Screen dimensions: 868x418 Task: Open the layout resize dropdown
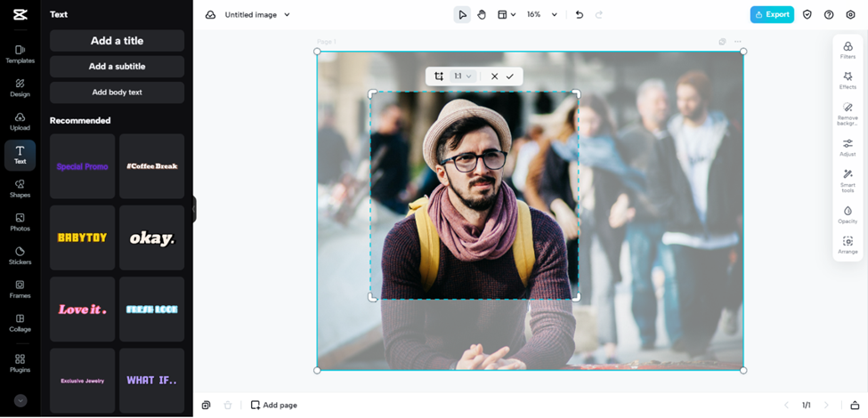507,15
